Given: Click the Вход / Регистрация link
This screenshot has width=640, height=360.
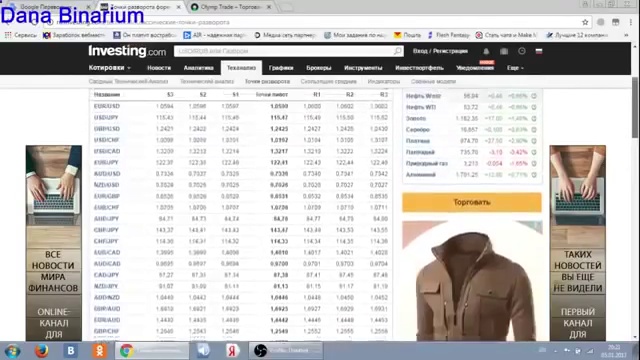Looking at the screenshot, I should (440, 51).
